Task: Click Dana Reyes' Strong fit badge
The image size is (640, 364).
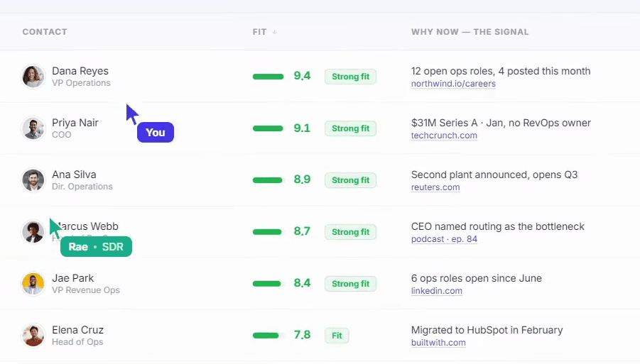Action: pyautogui.click(x=350, y=77)
